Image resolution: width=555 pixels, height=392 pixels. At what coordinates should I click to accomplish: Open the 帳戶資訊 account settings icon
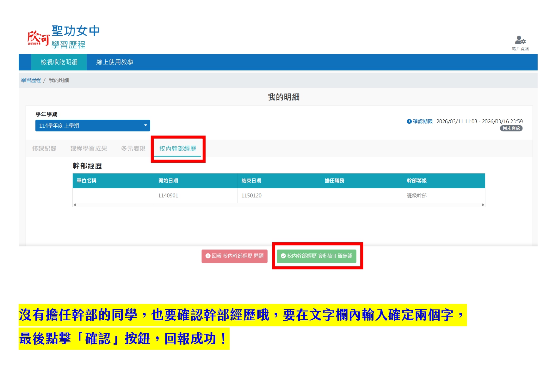(x=520, y=41)
